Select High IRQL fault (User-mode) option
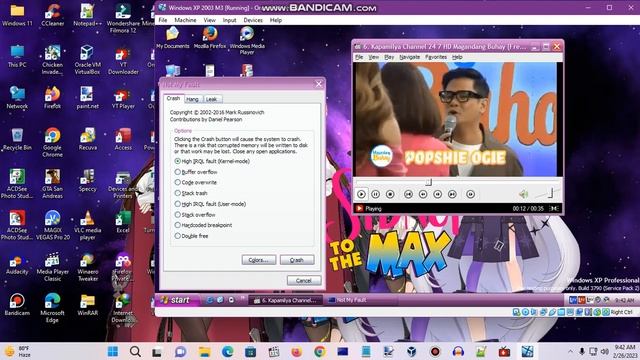This screenshot has height=360, width=640. 210,204
